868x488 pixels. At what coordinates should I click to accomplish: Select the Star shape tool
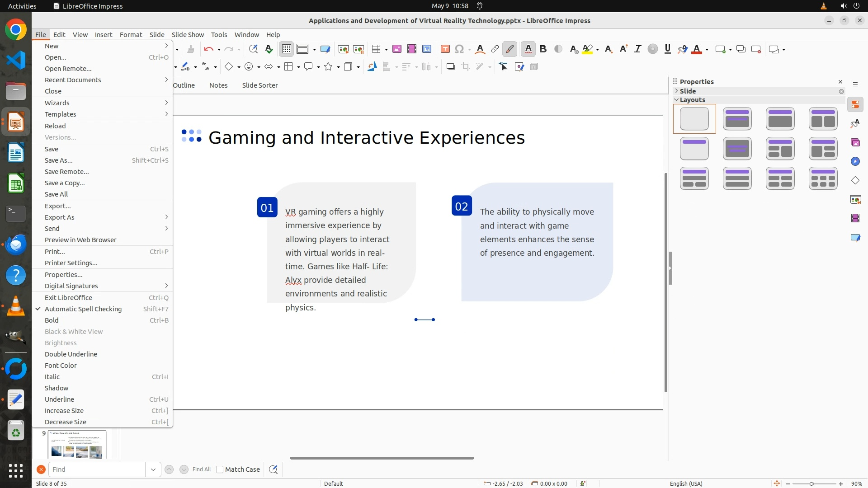click(328, 67)
